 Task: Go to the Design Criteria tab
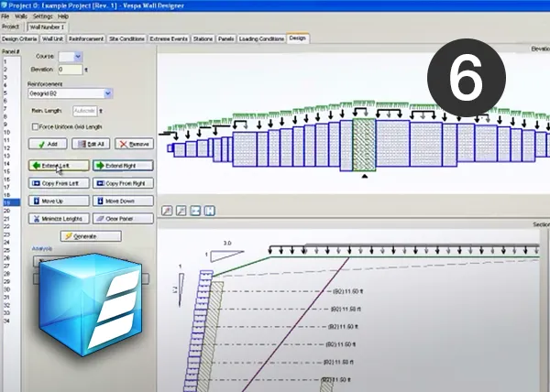[x=19, y=38]
